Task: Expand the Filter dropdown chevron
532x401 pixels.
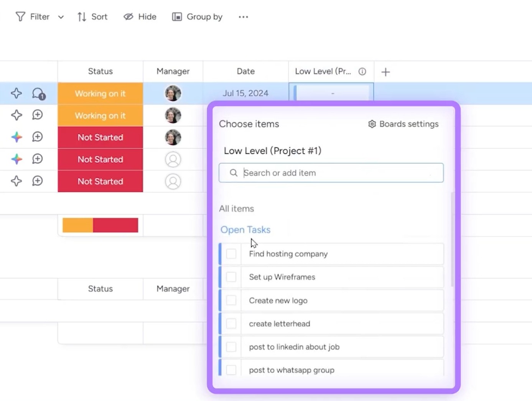Action: 61,17
